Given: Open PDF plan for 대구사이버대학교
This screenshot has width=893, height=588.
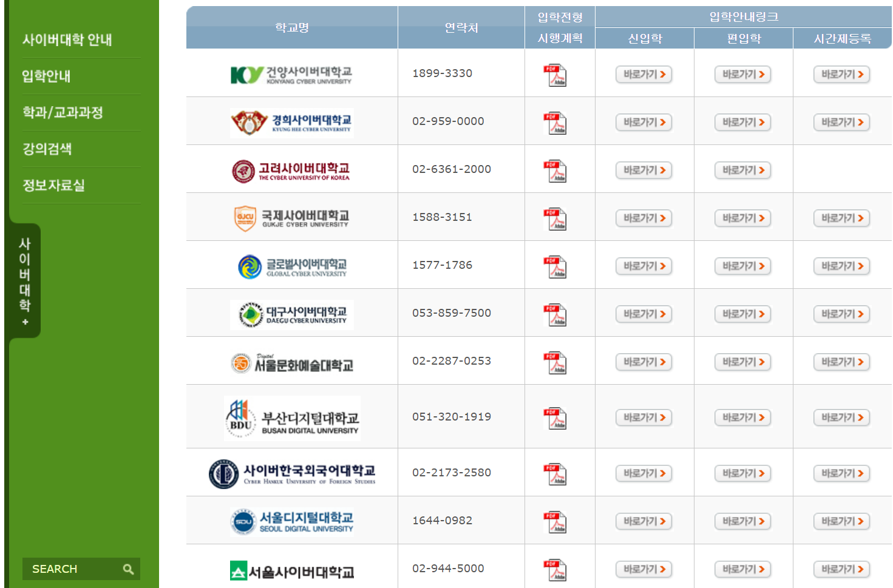Looking at the screenshot, I should [x=555, y=315].
